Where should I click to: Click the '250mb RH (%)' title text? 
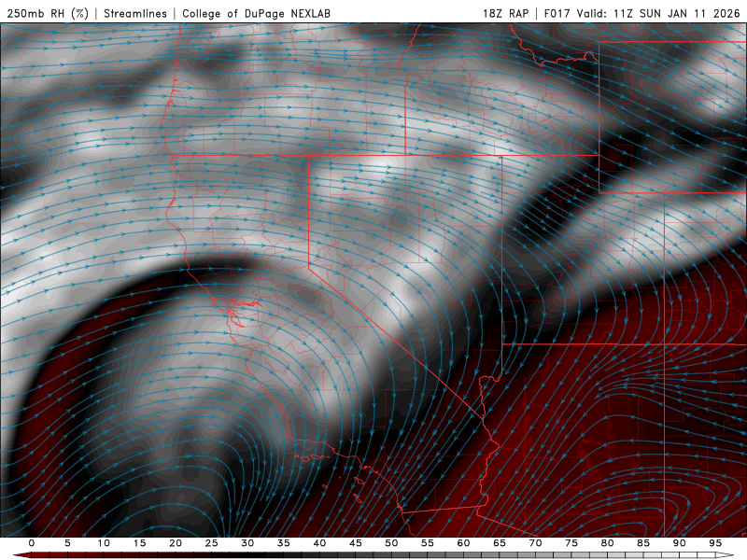(x=48, y=13)
